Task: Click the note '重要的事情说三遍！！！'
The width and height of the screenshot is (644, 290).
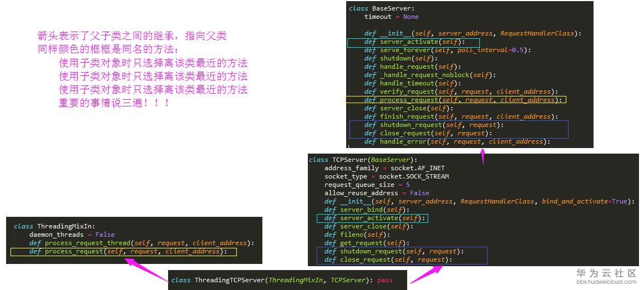Action: point(115,103)
